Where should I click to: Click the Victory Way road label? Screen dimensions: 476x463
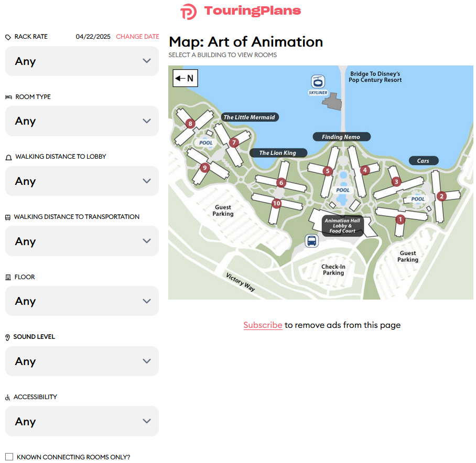point(241,282)
